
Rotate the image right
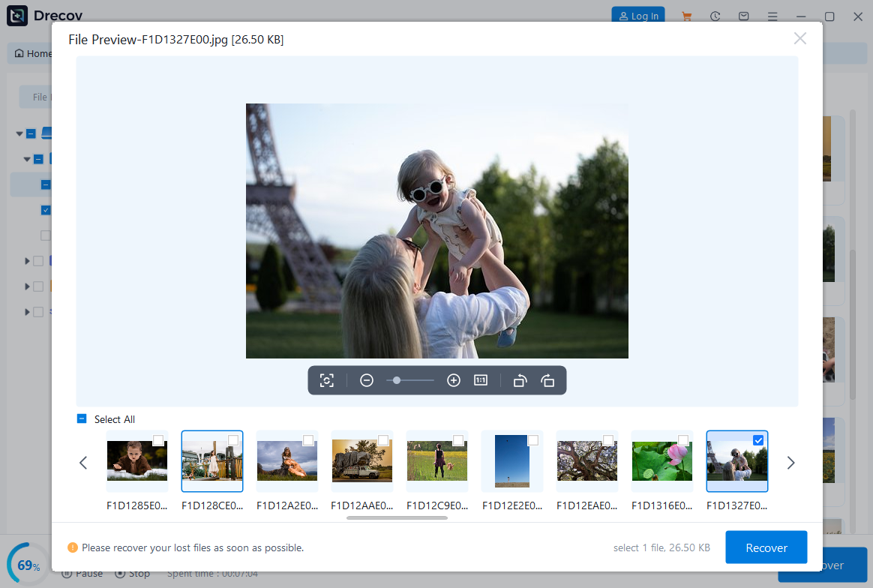tap(547, 380)
